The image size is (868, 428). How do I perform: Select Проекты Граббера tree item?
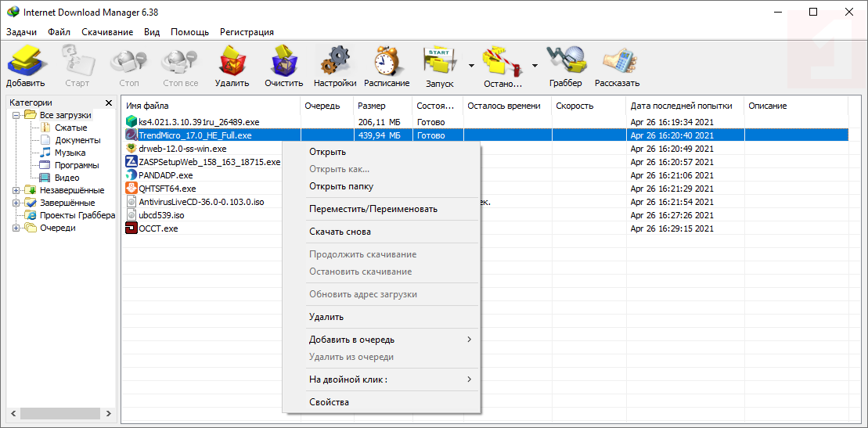pos(77,215)
